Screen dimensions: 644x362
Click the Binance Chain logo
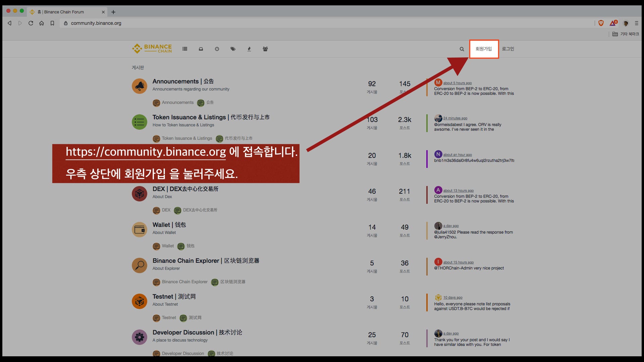152,48
